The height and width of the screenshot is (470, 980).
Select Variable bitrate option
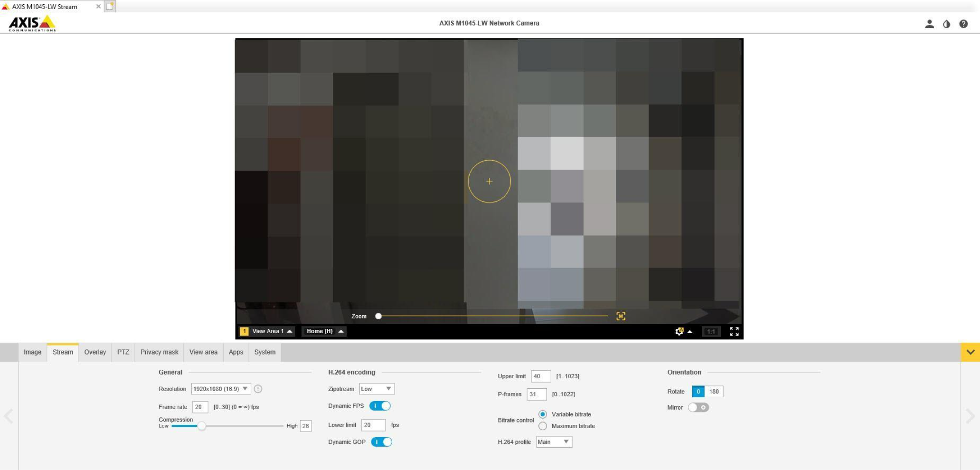click(543, 414)
